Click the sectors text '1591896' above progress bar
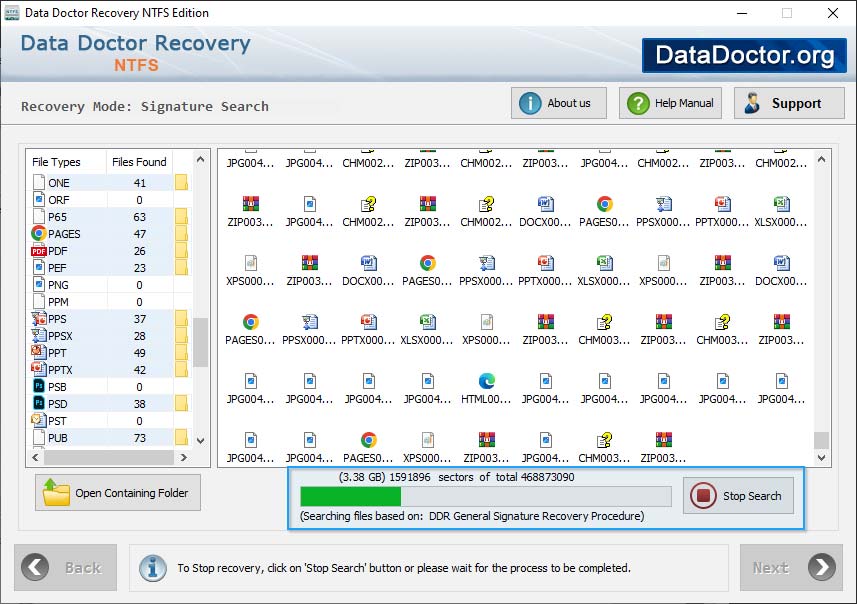Screen dimensions: 857x604 (410, 477)
